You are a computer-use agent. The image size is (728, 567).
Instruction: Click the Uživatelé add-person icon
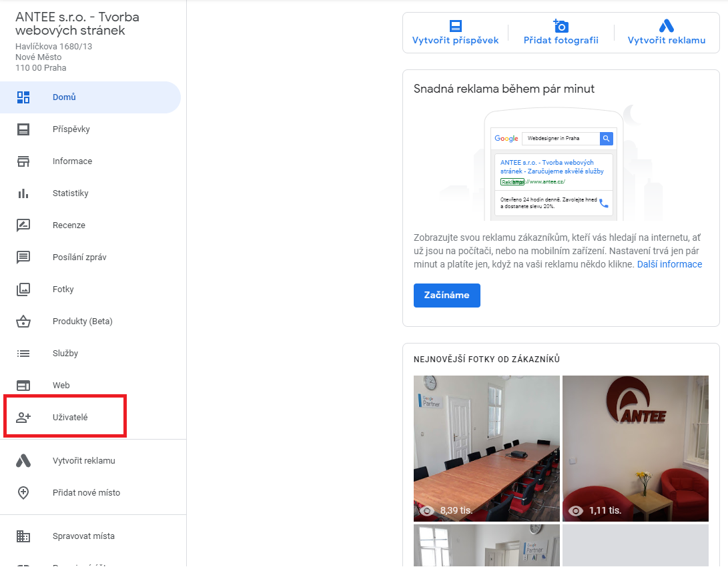point(23,418)
